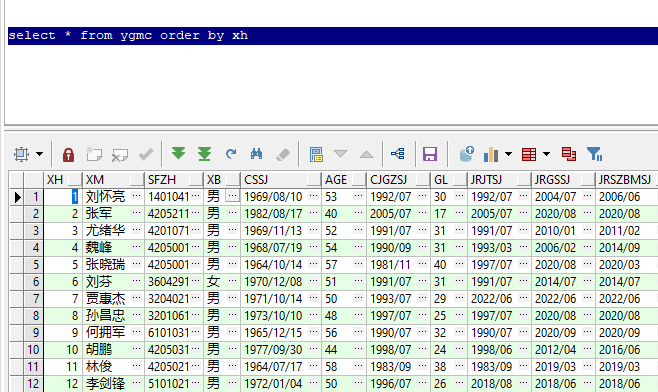The width and height of the screenshot is (658, 392).
Task: Post changes with the grey checkmark icon
Action: point(146,154)
